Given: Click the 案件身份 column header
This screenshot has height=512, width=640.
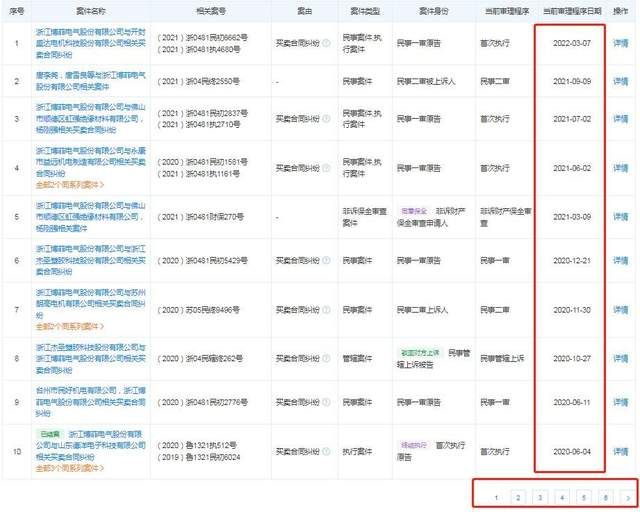Looking at the screenshot, I should (433, 11).
